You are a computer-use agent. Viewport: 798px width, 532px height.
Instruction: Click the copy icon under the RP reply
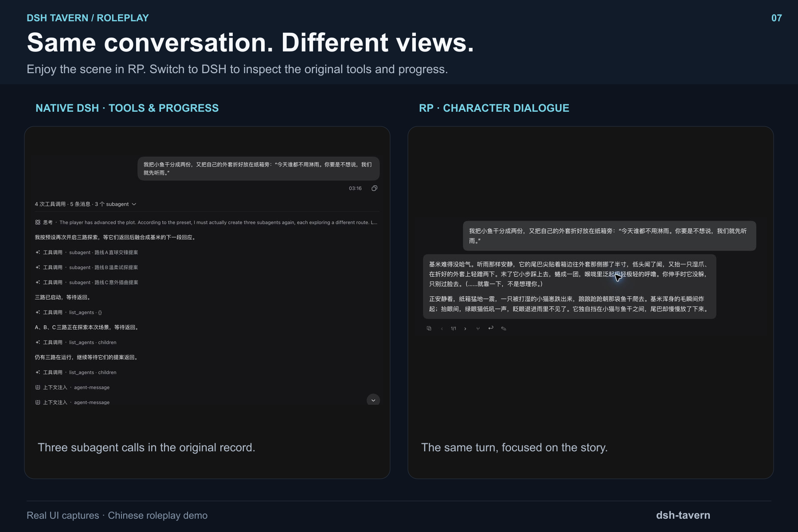pyautogui.click(x=429, y=329)
